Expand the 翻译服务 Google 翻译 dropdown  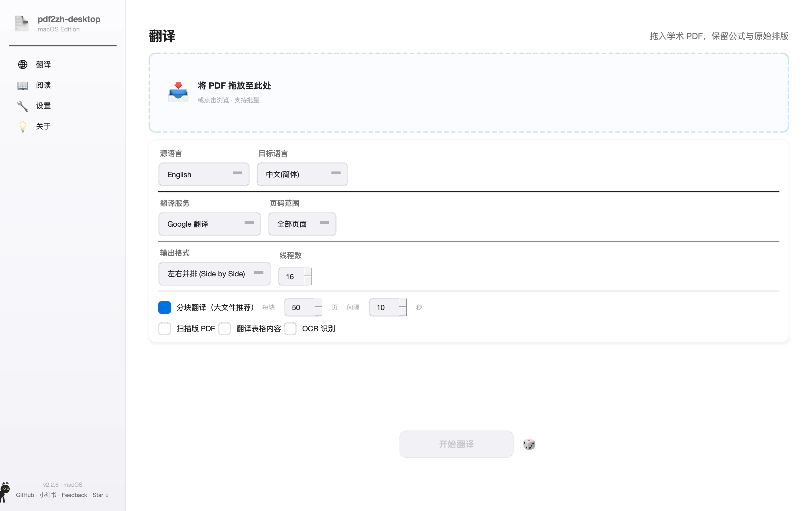click(209, 224)
